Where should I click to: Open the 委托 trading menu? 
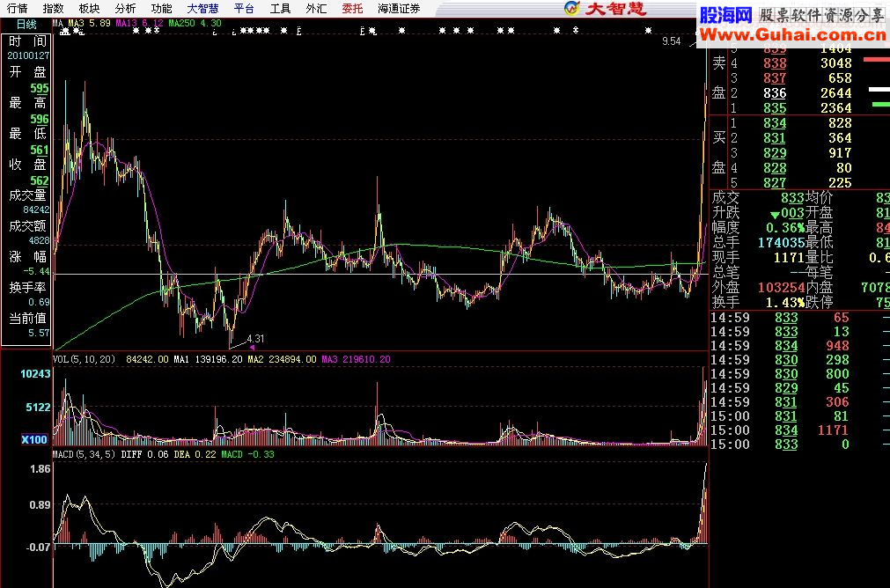pyautogui.click(x=352, y=8)
